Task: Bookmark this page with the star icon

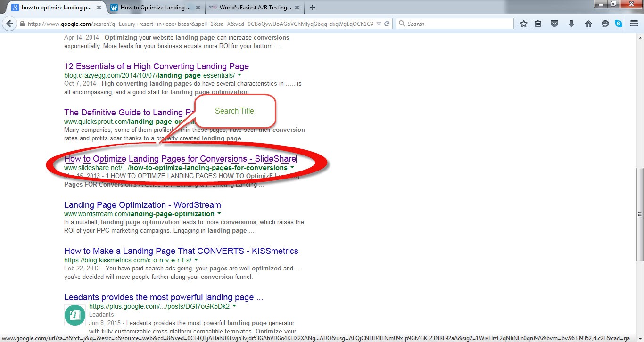Action: point(523,24)
